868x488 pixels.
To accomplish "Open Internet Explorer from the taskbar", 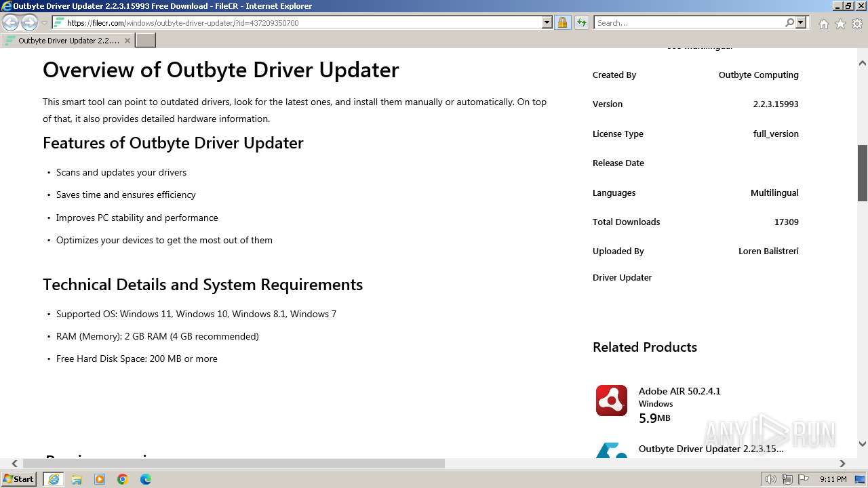I will pyautogui.click(x=53, y=479).
